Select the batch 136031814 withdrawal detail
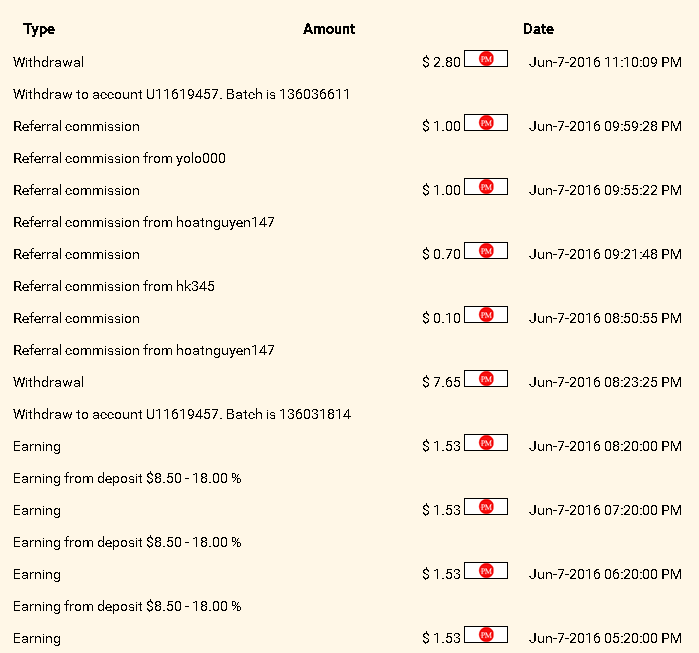This screenshot has width=699, height=653. [x=181, y=414]
